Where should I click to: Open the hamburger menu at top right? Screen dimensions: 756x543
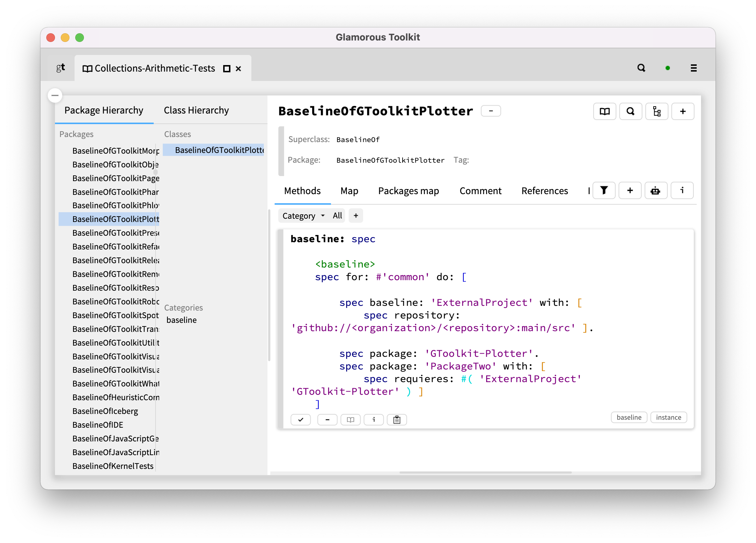[693, 68]
